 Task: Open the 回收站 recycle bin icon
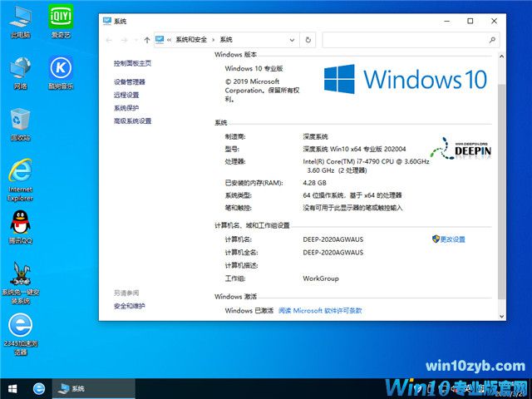pyautogui.click(x=20, y=124)
